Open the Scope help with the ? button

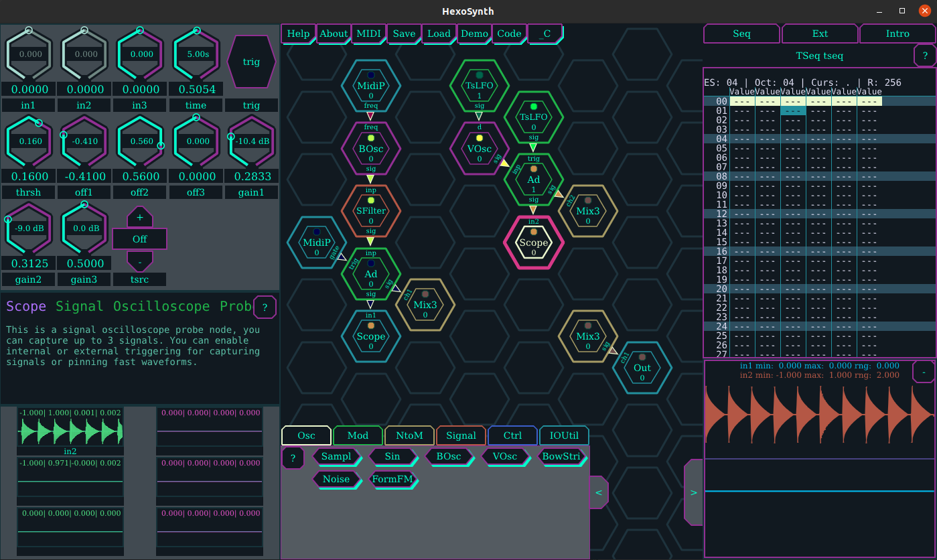click(265, 307)
